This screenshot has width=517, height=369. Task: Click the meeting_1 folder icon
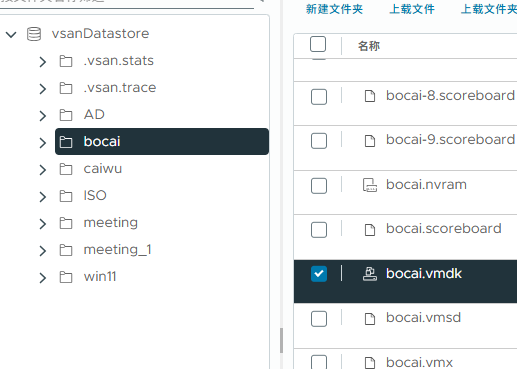(x=66, y=250)
